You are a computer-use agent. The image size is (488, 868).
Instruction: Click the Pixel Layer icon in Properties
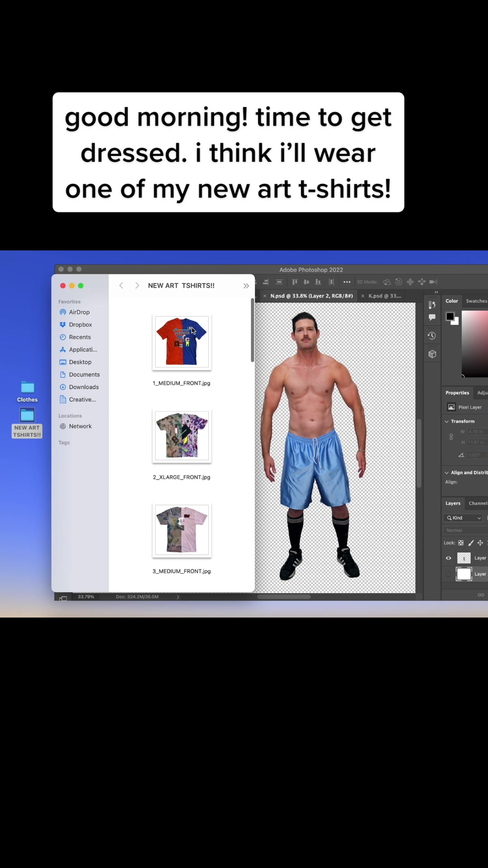pos(451,407)
